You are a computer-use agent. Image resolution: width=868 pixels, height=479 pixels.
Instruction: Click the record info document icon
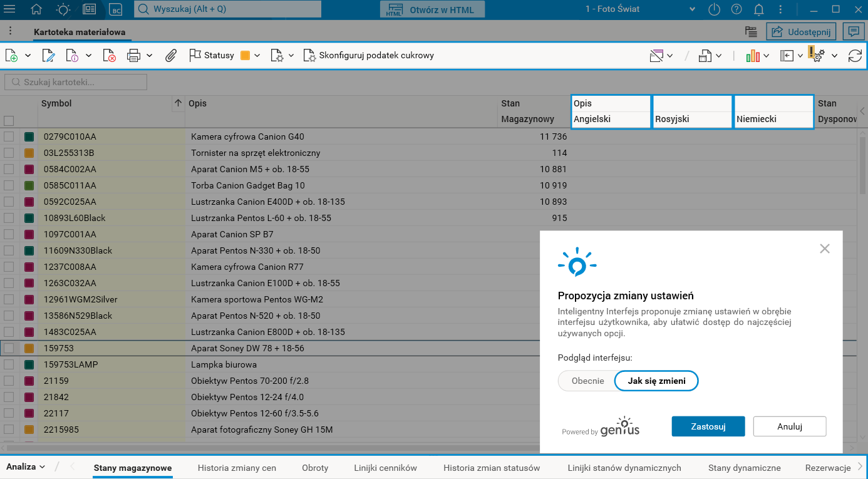tap(72, 56)
